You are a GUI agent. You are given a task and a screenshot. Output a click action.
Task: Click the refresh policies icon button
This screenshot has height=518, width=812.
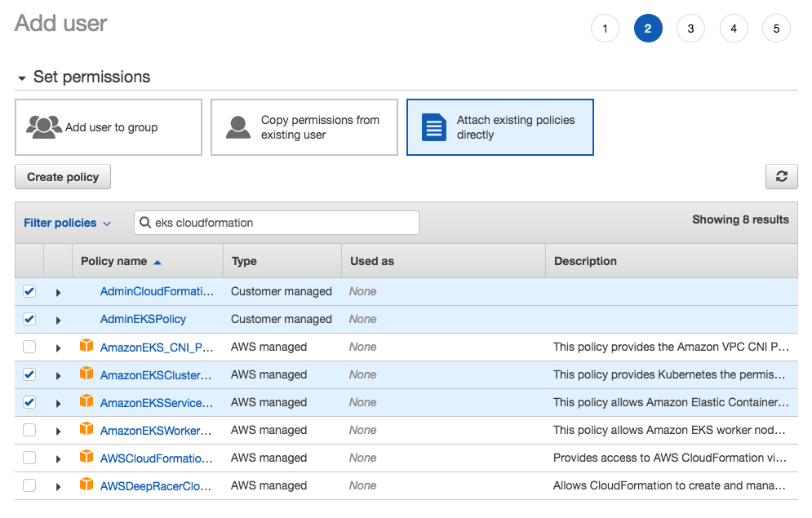pos(782,176)
